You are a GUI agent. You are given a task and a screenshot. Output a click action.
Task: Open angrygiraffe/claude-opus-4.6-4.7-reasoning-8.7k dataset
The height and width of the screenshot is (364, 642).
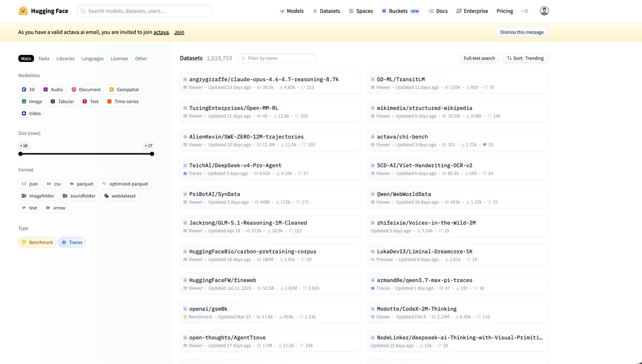click(264, 79)
